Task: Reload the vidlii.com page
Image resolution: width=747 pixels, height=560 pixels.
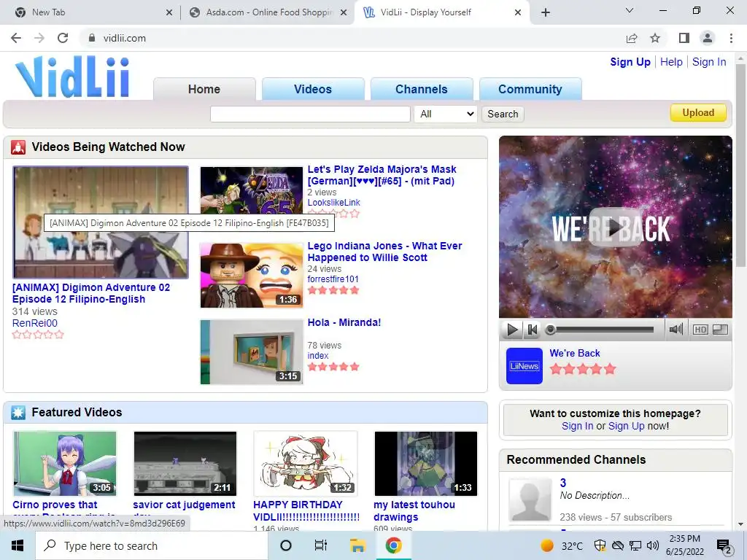Action: [x=63, y=38]
